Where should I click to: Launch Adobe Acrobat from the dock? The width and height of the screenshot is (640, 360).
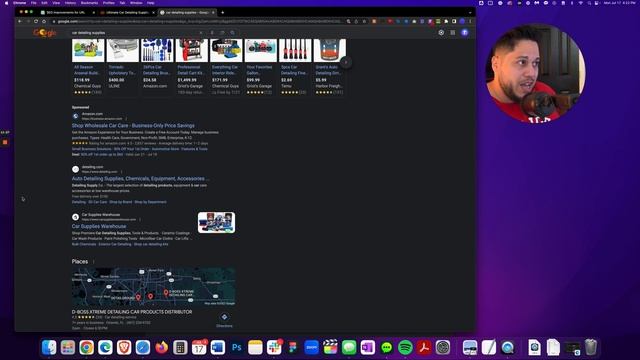[424, 347]
